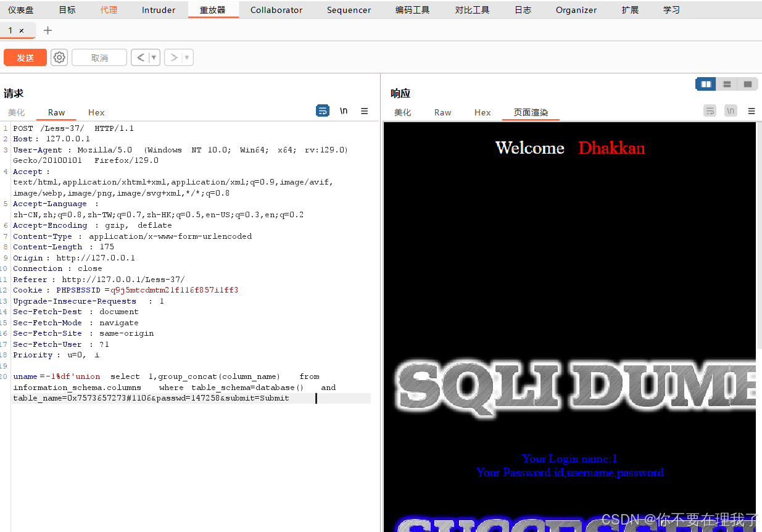Toggle line wrap in response panel
The image size is (762, 532).
tap(710, 110)
